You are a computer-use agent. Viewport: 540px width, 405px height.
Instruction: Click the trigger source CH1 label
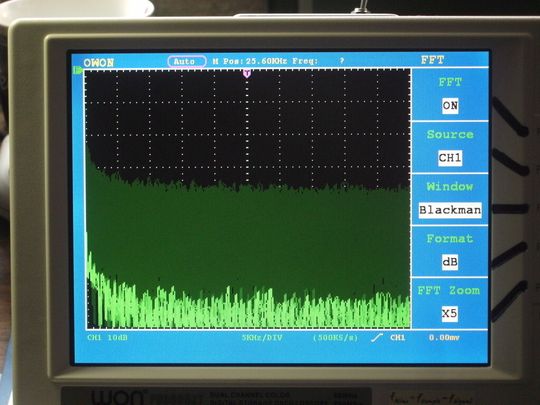pyautogui.click(x=398, y=338)
